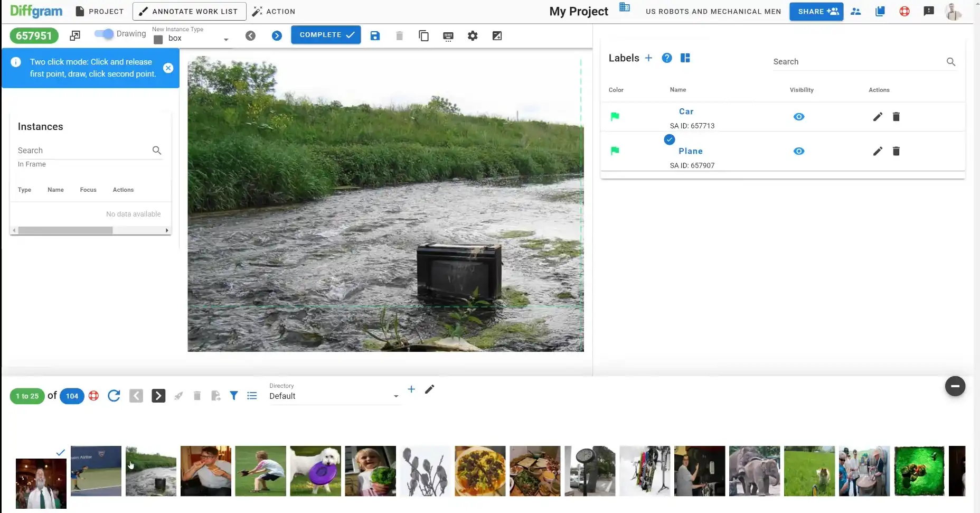
Task: Copy the current instance with copy icon
Action: tap(423, 35)
